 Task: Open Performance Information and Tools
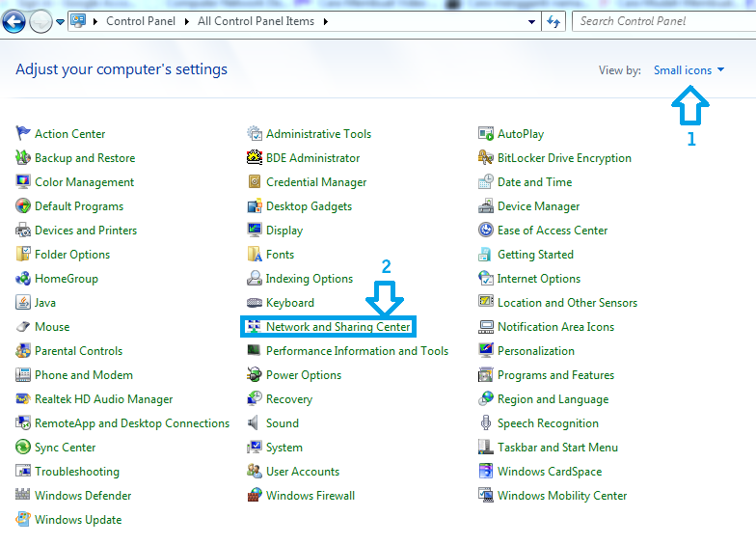[357, 351]
